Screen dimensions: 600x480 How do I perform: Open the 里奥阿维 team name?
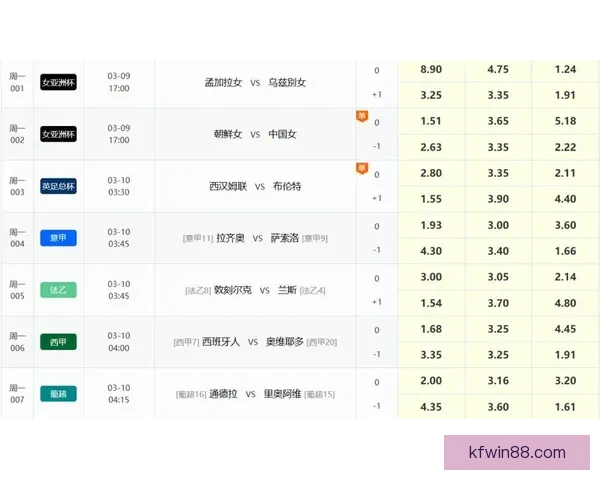pyautogui.click(x=282, y=394)
